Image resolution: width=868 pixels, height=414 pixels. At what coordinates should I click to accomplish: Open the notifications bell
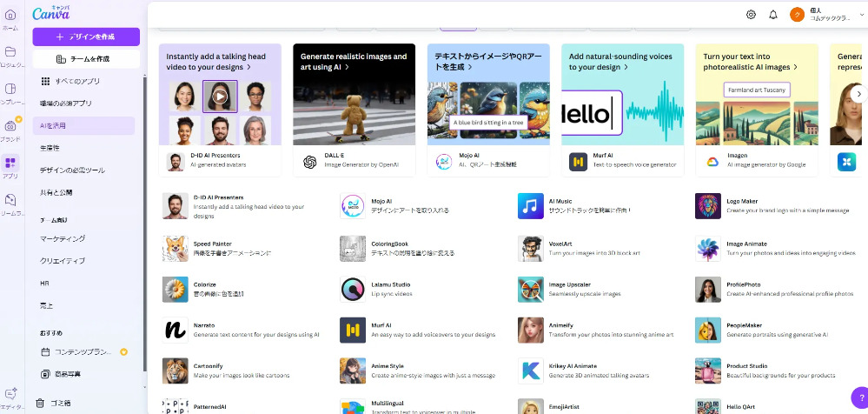click(x=773, y=15)
